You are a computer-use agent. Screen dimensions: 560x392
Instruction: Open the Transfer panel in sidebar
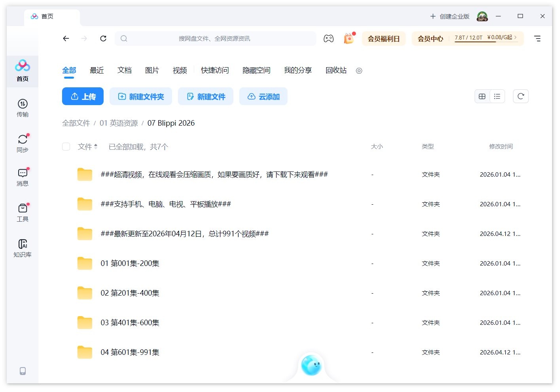23,108
